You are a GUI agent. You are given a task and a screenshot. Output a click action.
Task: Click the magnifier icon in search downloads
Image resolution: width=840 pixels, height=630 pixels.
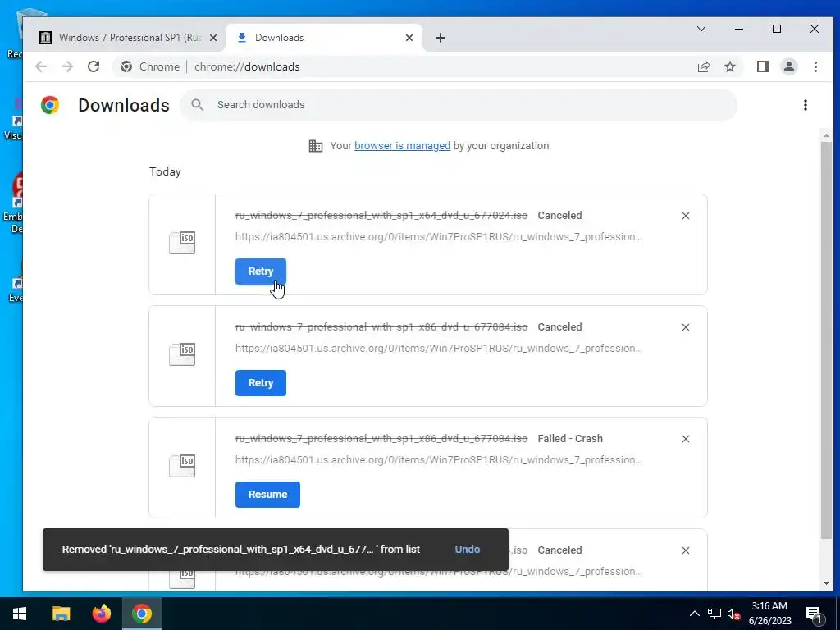point(198,105)
